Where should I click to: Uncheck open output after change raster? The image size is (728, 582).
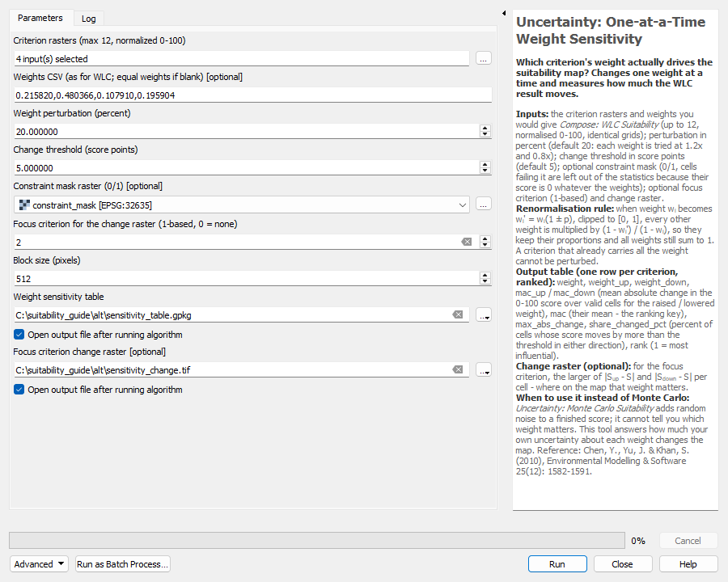click(19, 390)
